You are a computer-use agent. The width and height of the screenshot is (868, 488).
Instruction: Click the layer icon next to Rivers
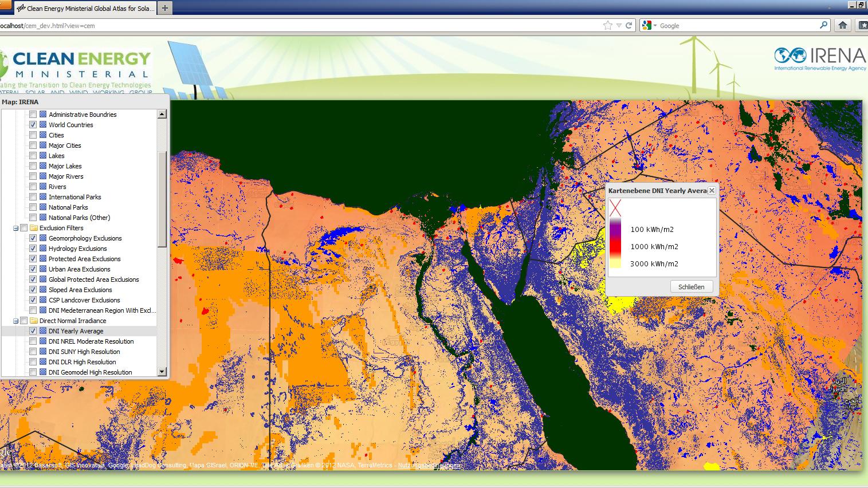pos(43,187)
